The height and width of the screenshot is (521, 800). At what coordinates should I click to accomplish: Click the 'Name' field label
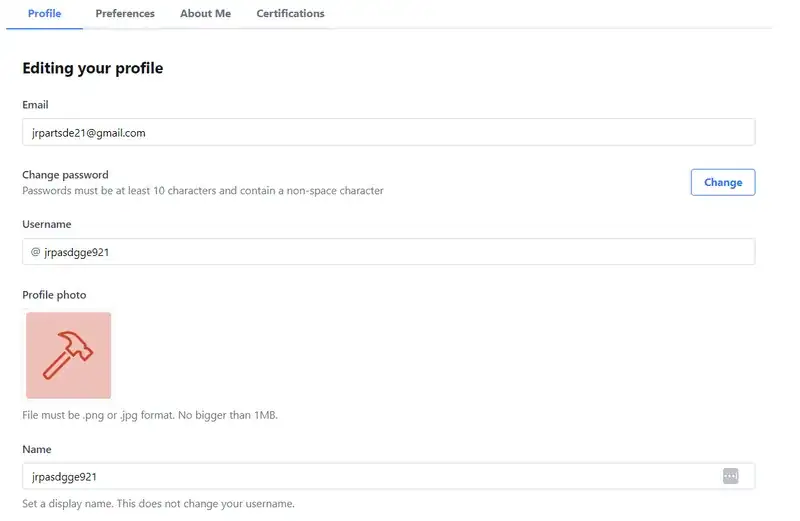pos(37,449)
